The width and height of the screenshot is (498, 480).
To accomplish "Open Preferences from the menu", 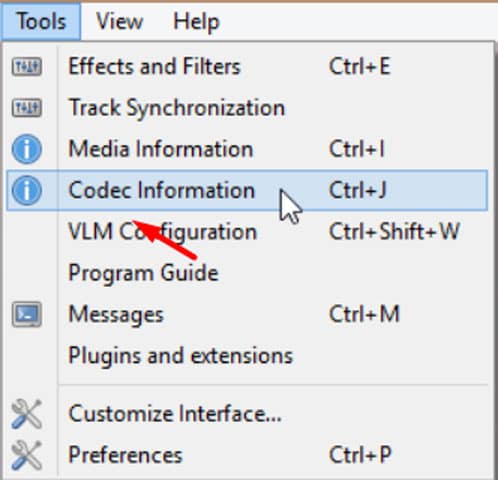I will 247,455.
